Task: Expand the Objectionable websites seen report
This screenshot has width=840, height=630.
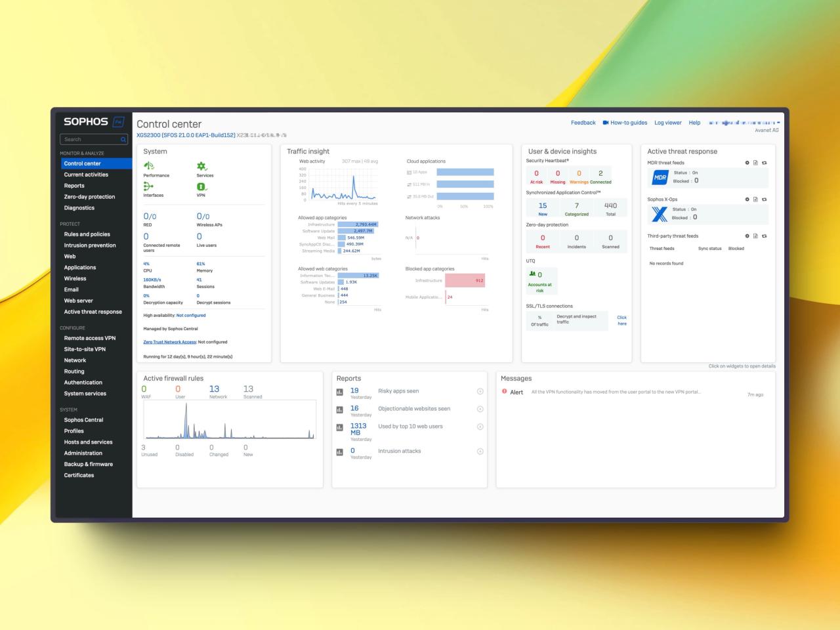Action: click(480, 409)
